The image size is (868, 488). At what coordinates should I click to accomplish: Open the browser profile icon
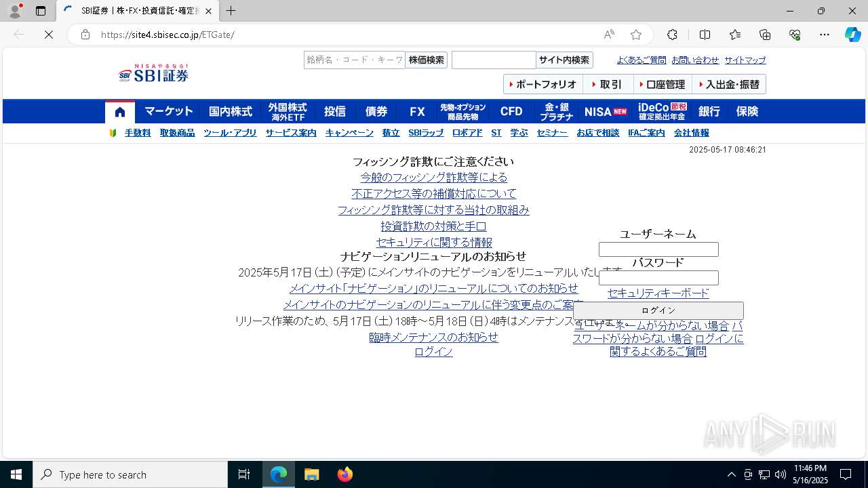tap(15, 11)
